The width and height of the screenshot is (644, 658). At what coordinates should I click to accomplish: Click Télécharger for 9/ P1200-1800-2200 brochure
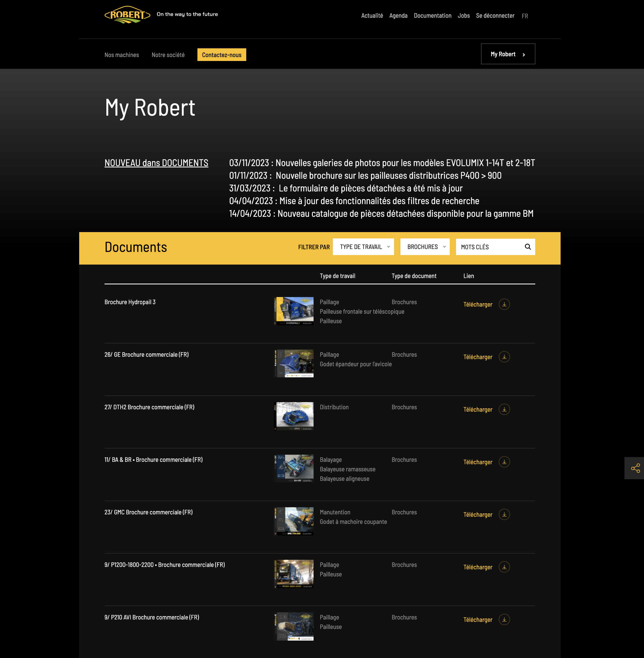click(x=477, y=567)
